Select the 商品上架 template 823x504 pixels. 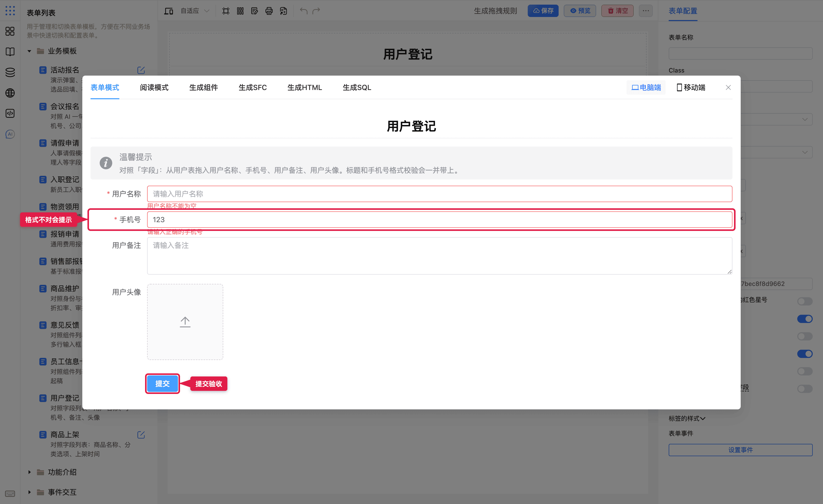(x=65, y=435)
